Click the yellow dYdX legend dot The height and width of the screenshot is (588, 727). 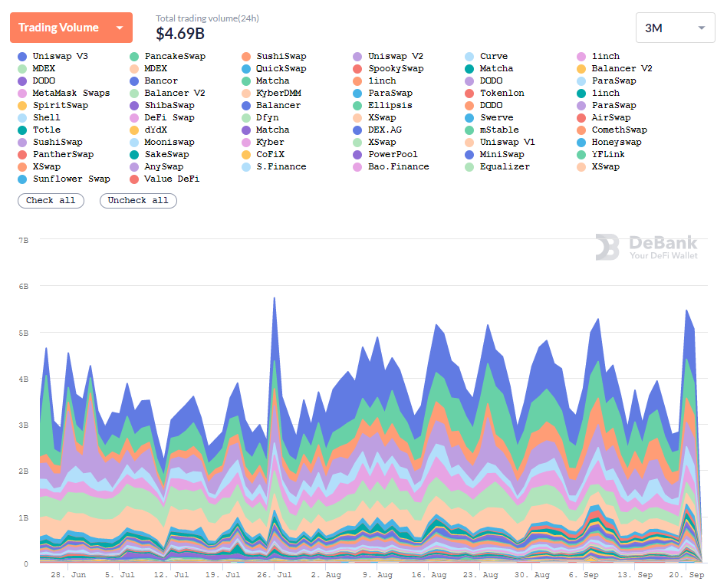pyautogui.click(x=134, y=130)
